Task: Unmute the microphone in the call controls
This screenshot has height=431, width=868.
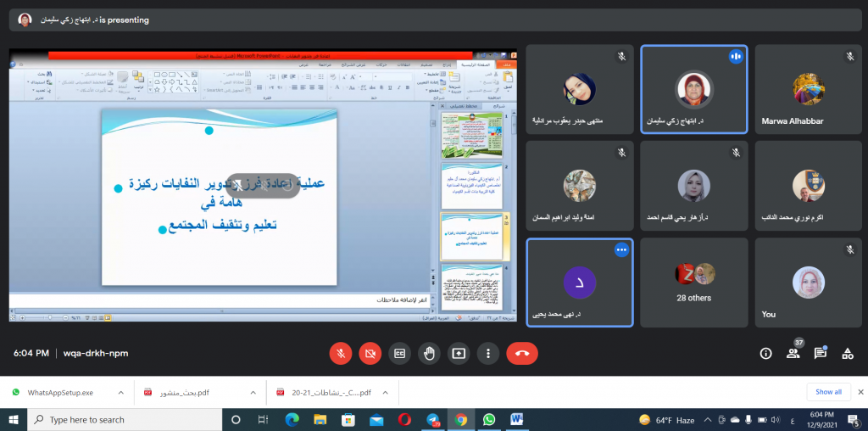Action: (x=340, y=353)
